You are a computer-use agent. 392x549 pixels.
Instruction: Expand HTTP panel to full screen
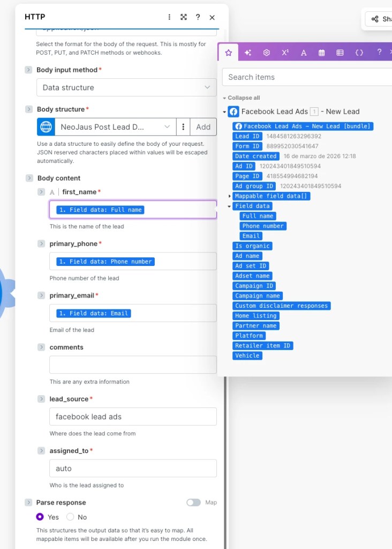click(184, 17)
